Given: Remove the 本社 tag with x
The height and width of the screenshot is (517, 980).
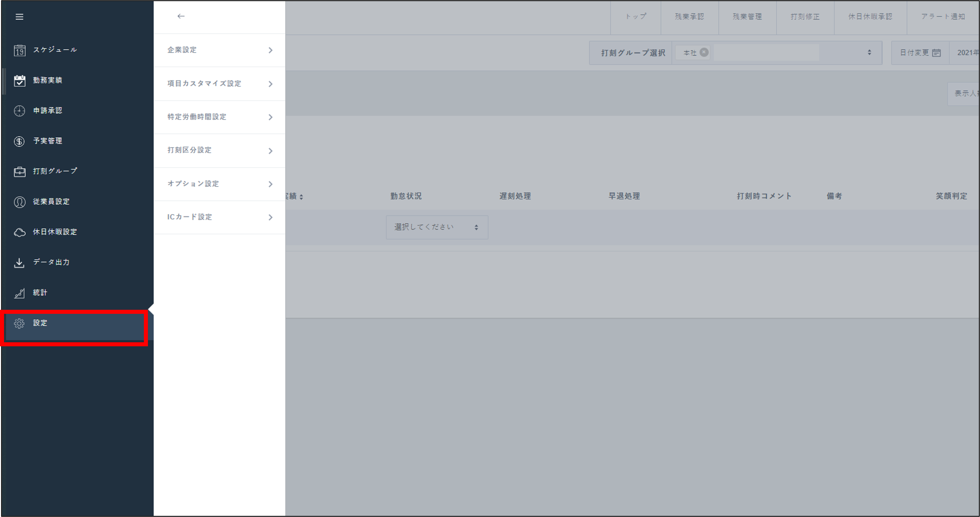Looking at the screenshot, I should coord(704,52).
